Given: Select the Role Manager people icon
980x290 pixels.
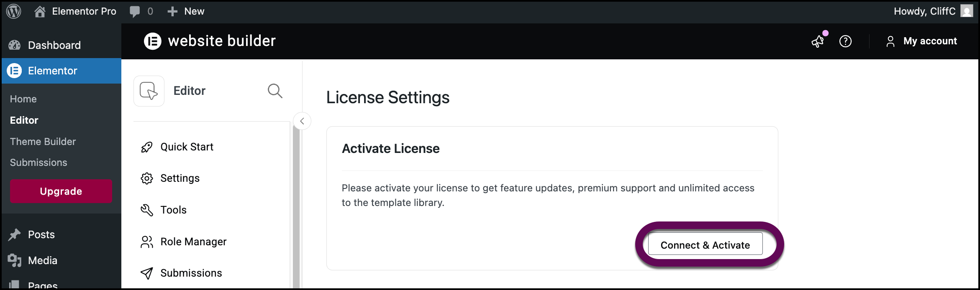Looking at the screenshot, I should click(x=146, y=241).
